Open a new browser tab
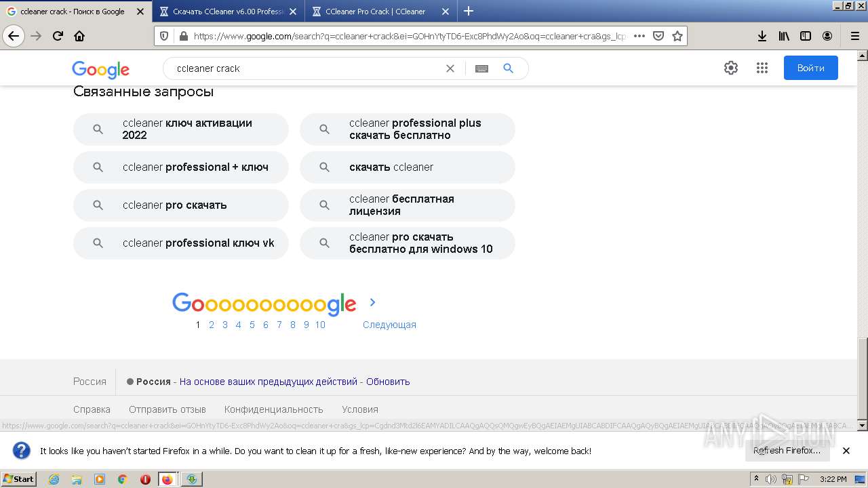 pyautogui.click(x=469, y=11)
